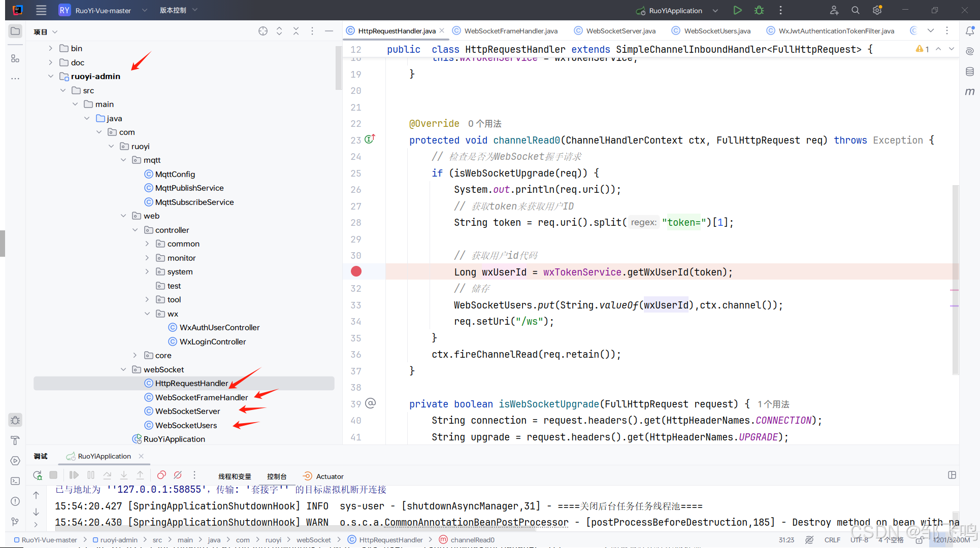Show the hidden editor tabs dropdown
980x548 pixels.
(x=931, y=30)
